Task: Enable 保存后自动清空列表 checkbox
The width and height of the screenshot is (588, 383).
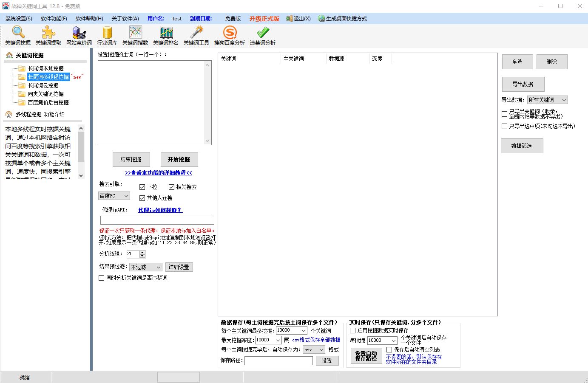Action: [389, 349]
